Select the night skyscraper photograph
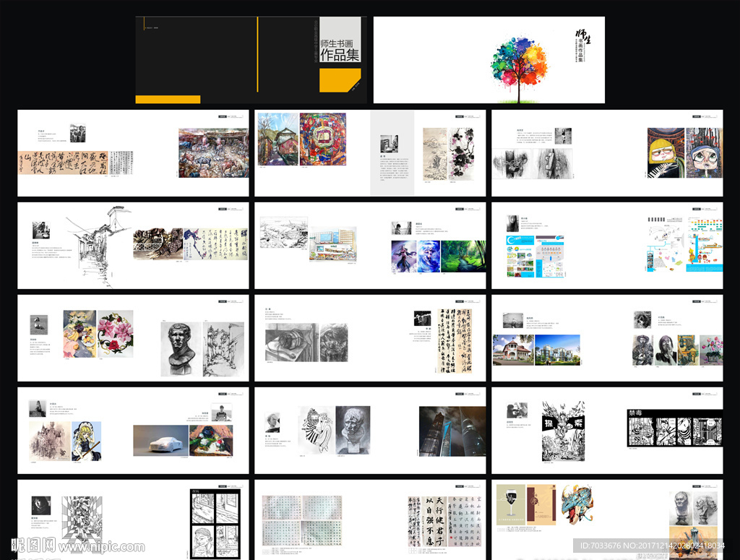Viewport: 740px width, 560px height. [452, 431]
